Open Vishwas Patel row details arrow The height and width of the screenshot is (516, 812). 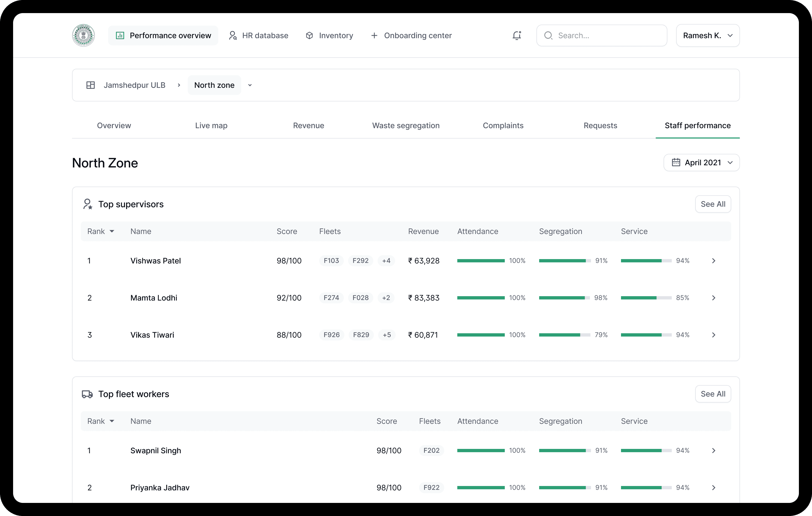[x=713, y=261]
